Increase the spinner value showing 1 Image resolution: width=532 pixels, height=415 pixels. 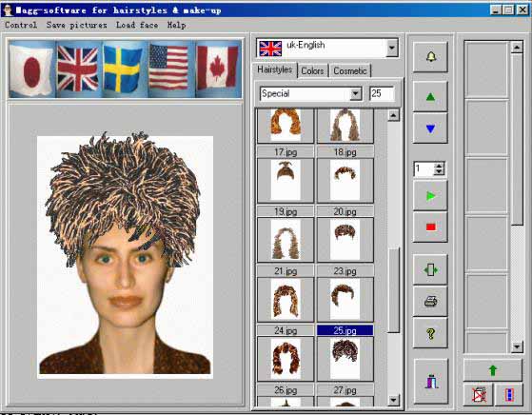tap(439, 166)
